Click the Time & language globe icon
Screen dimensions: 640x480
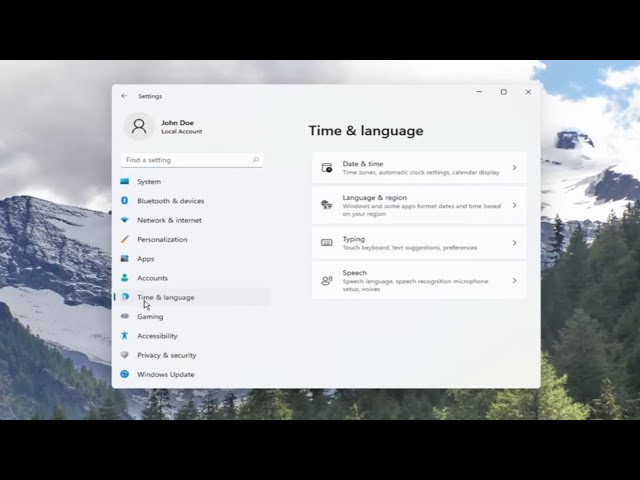(125, 297)
